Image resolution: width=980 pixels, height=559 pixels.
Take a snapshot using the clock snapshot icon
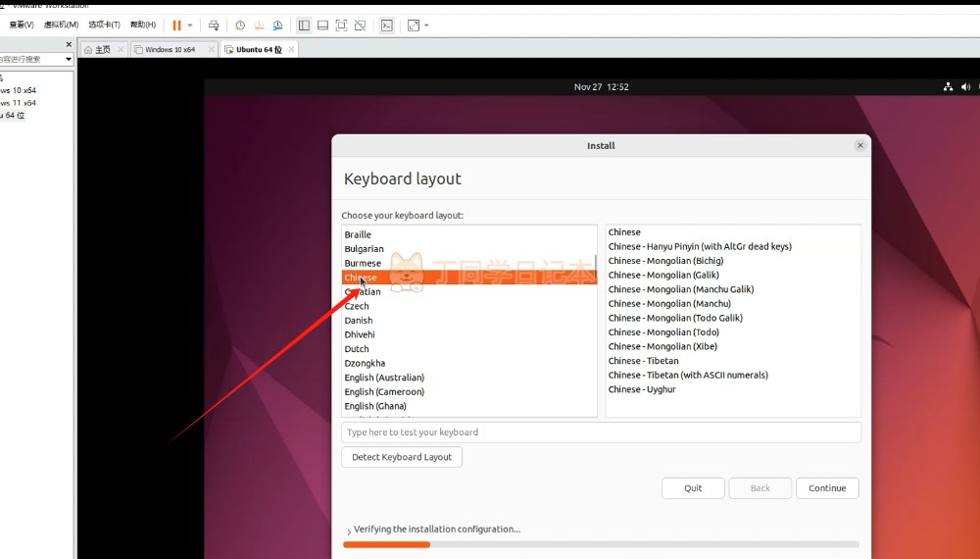240,25
